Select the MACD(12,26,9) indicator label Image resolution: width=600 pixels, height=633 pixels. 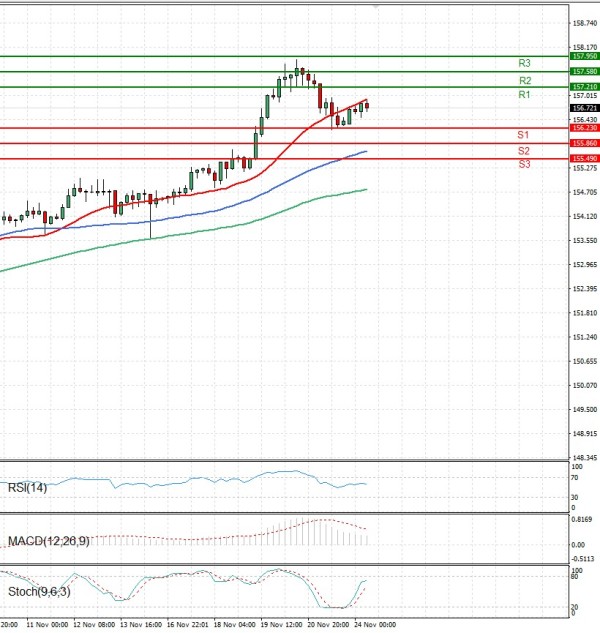[47, 541]
